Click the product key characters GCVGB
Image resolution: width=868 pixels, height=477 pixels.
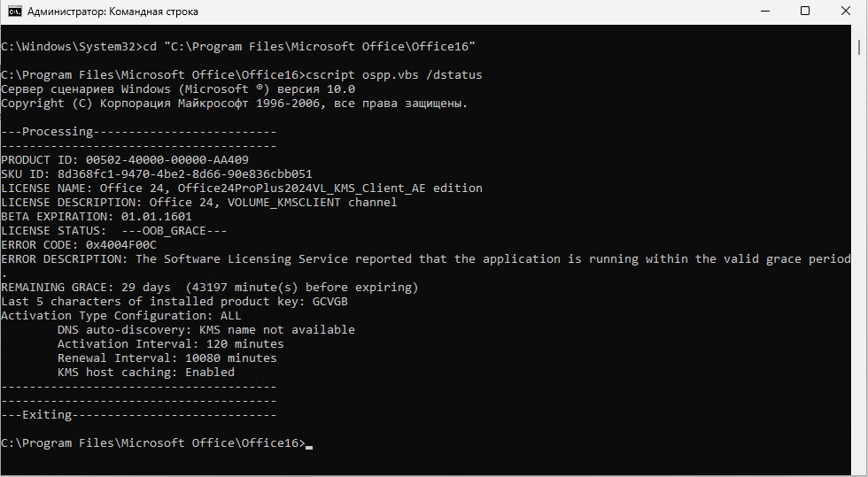(329, 302)
